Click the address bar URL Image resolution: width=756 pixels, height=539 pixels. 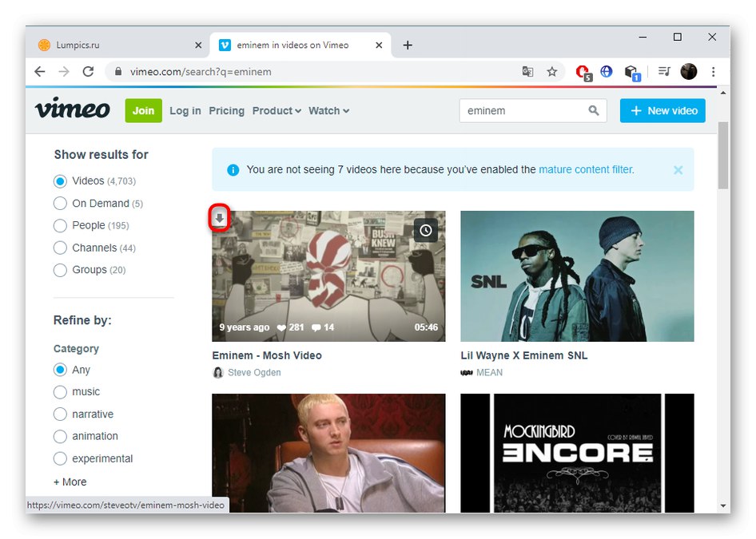tap(201, 72)
